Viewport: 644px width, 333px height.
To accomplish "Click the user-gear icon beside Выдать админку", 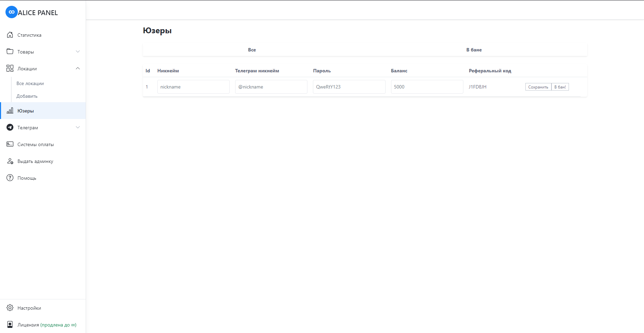I will pyautogui.click(x=10, y=161).
